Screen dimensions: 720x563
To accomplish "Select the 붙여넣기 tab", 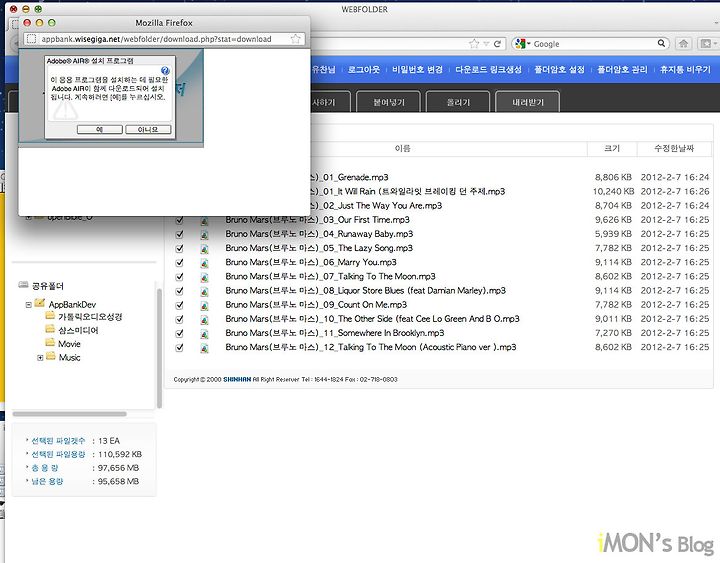I will (389, 102).
